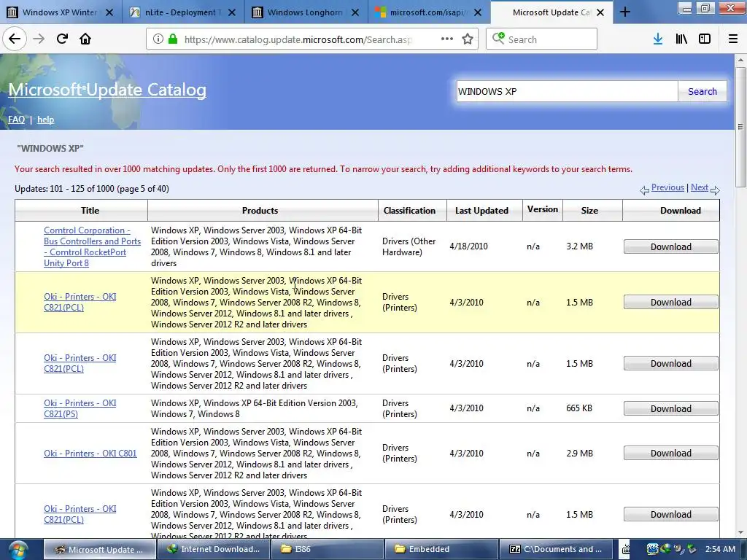Close the microsoft.com/isapi tab
This screenshot has height=560, width=747.
478,12
